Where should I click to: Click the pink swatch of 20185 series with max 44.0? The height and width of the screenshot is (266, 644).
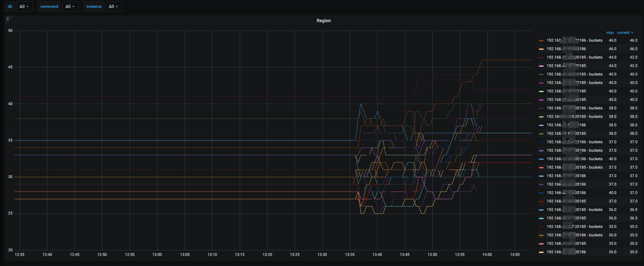tap(541, 66)
